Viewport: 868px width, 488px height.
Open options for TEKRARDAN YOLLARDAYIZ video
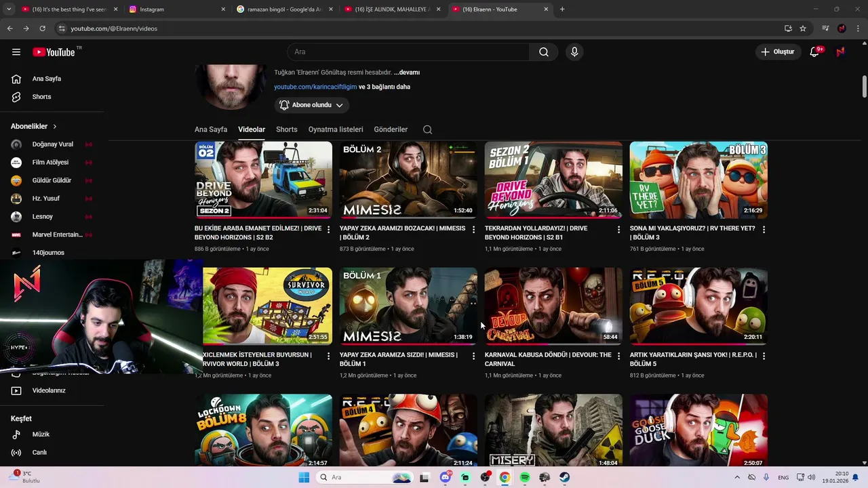coord(618,230)
